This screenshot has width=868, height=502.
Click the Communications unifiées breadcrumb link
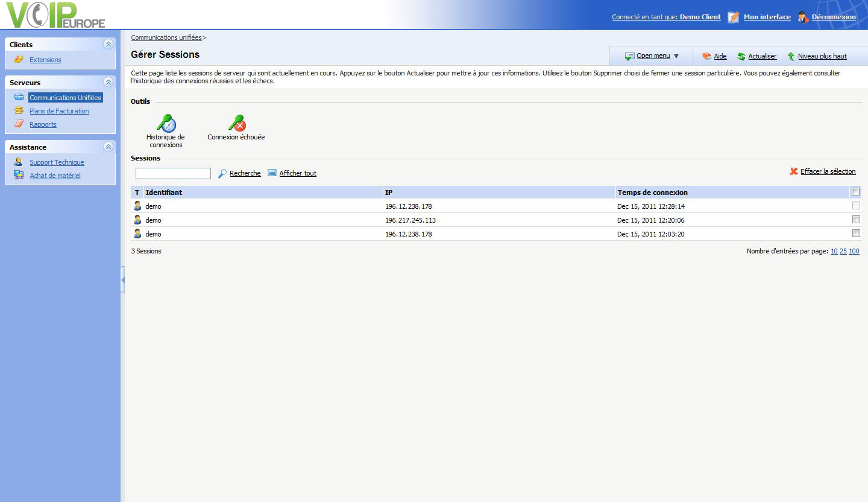tap(166, 37)
